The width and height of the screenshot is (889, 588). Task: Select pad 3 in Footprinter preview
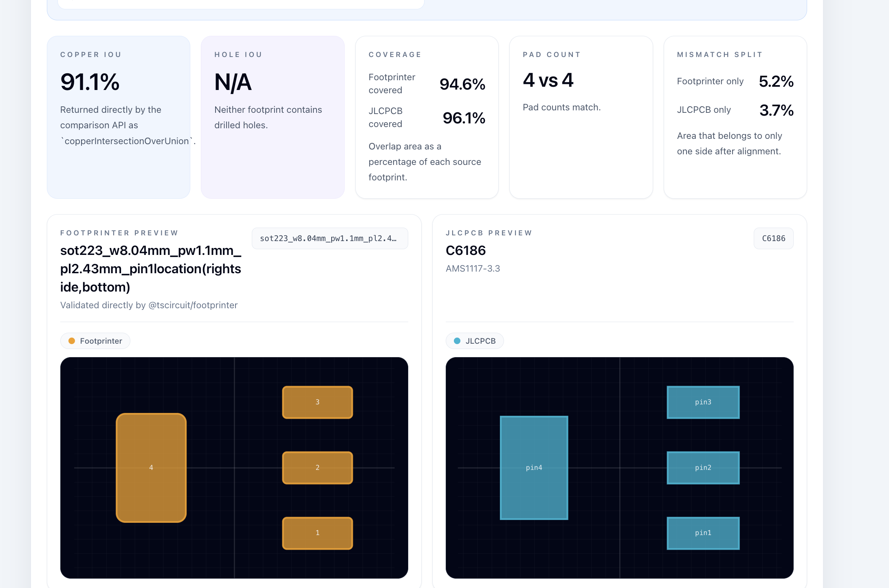pos(317,402)
